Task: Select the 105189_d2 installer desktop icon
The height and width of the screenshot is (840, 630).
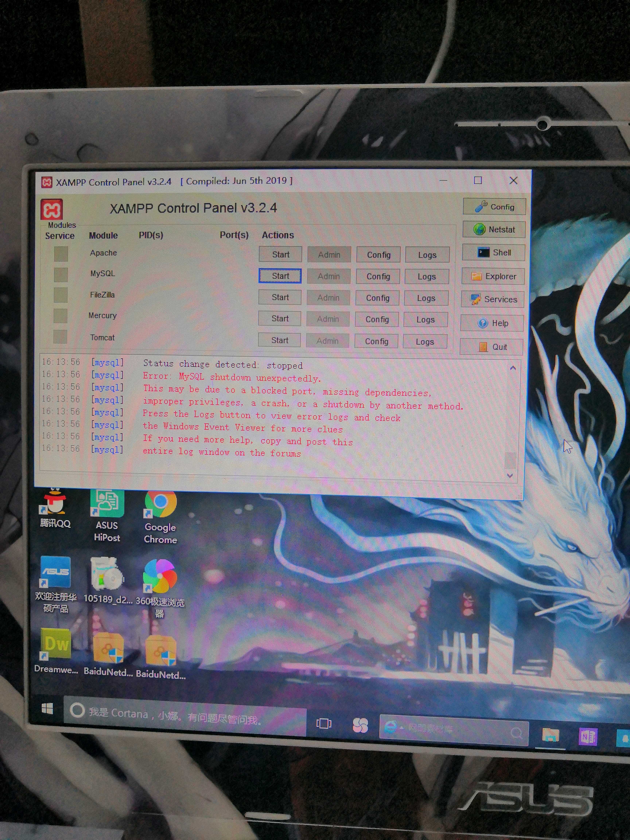Action: point(108,580)
